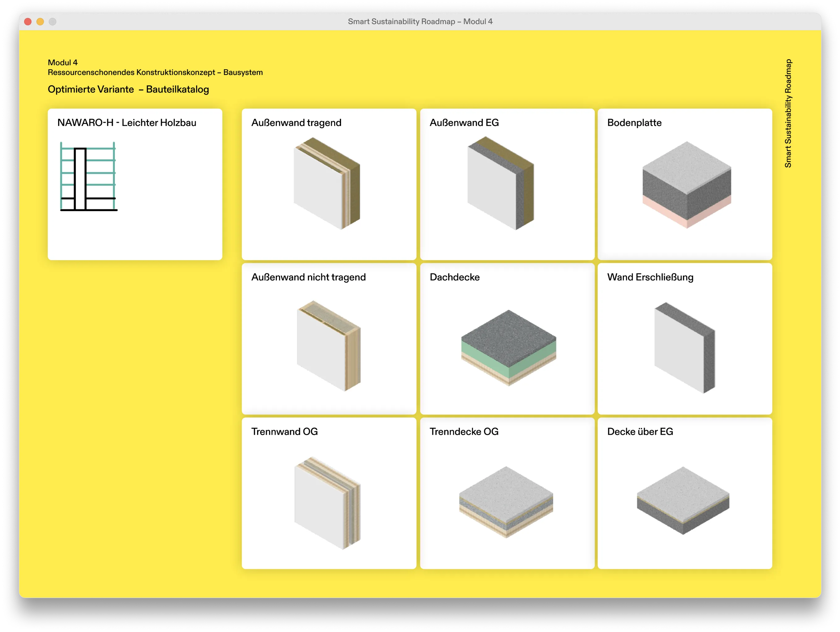The width and height of the screenshot is (840, 632).
Task: Select the Dachdecke green-layered roof graphic
Action: (509, 348)
